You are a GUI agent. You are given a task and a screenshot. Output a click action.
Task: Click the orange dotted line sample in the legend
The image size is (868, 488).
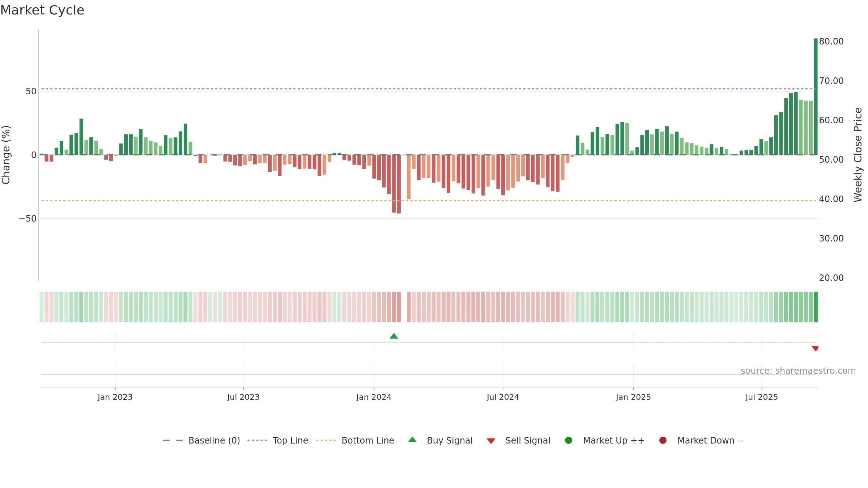tap(326, 440)
